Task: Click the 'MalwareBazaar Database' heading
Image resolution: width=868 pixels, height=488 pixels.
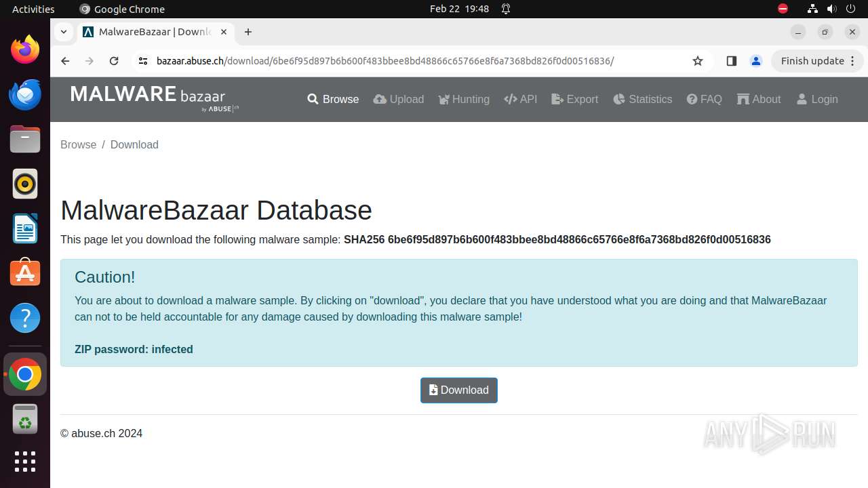Action: (x=216, y=210)
